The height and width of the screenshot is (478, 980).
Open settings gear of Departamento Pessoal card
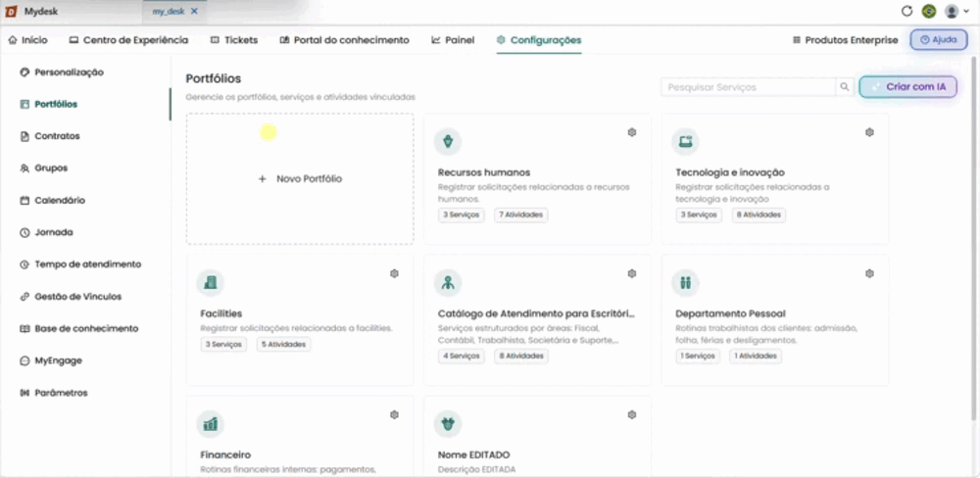pos(869,273)
